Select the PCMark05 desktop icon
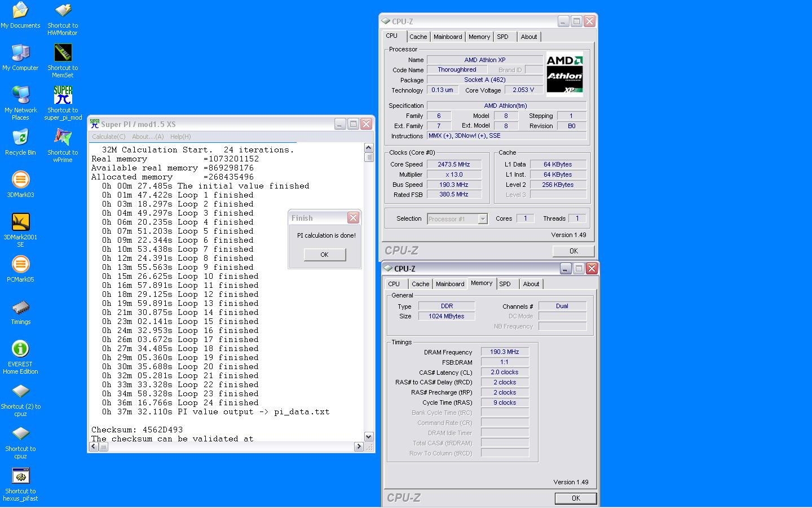This screenshot has height=508, width=812. (x=20, y=269)
